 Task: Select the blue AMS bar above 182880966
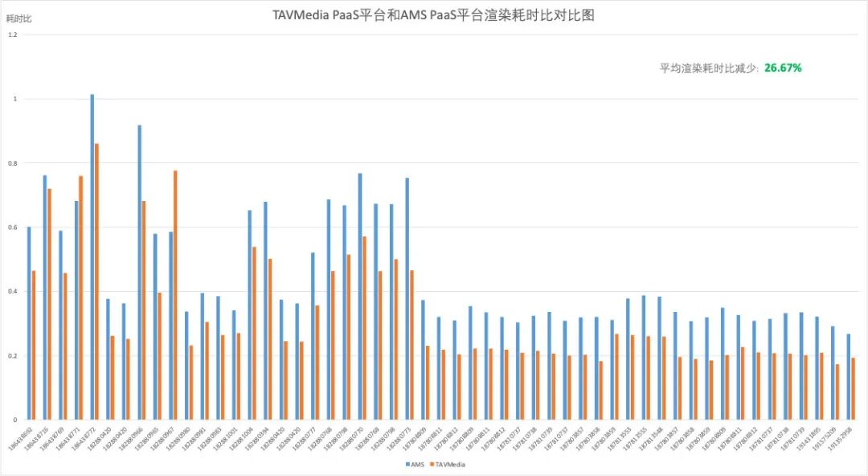[x=140, y=273]
